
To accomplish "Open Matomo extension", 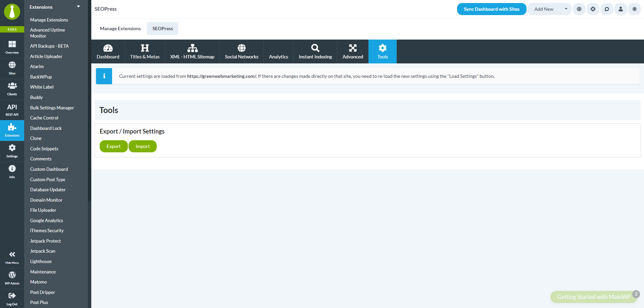I will coord(39,282).
